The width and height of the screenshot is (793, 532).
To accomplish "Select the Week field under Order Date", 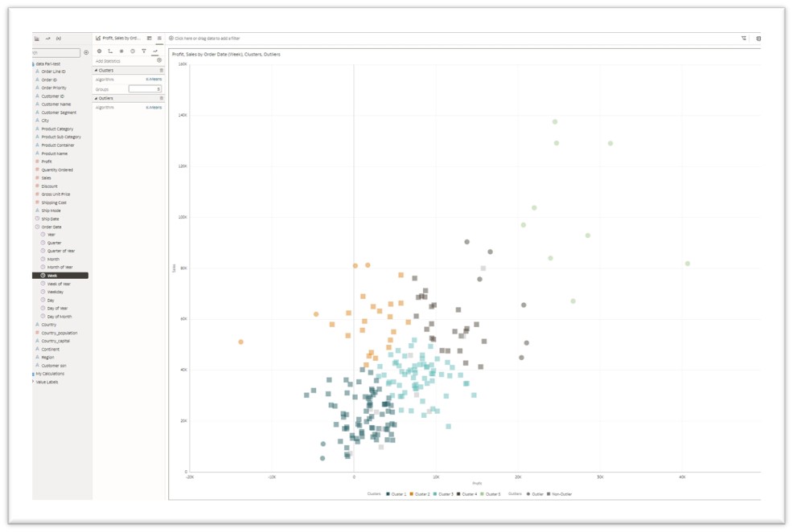I will coord(50,276).
